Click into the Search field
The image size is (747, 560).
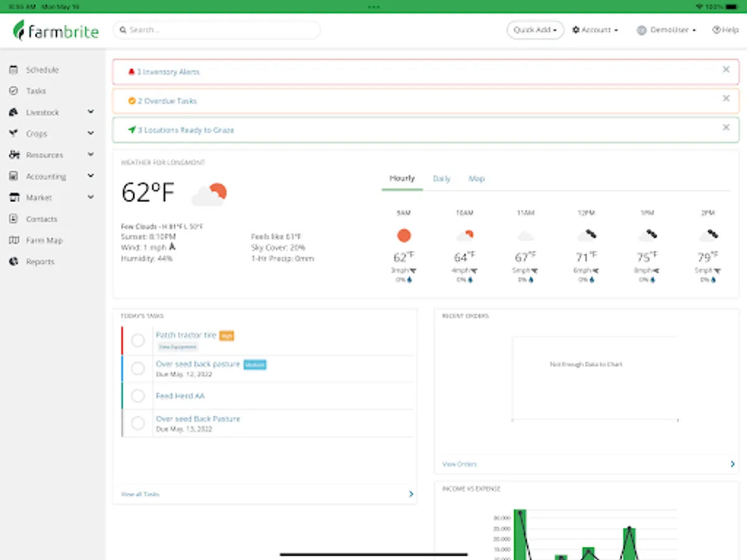pyautogui.click(x=217, y=30)
